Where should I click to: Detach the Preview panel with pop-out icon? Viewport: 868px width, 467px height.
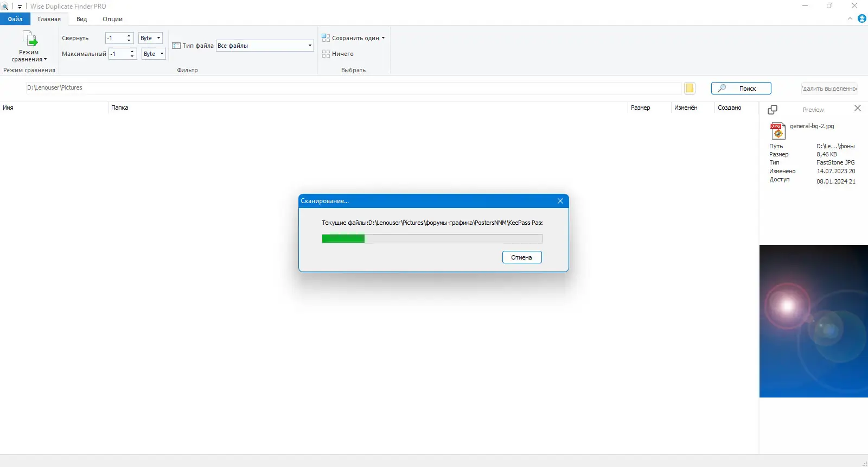coord(773,110)
